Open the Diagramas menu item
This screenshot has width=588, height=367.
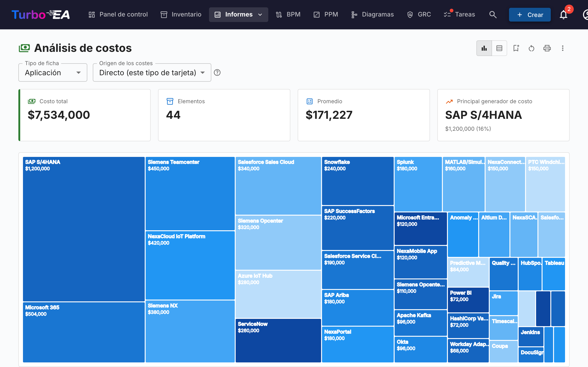[373, 14]
